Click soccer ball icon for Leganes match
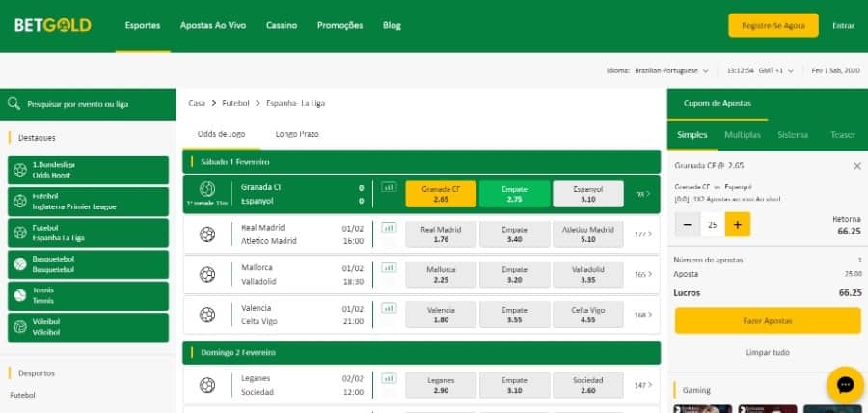The image size is (868, 413). (x=207, y=385)
